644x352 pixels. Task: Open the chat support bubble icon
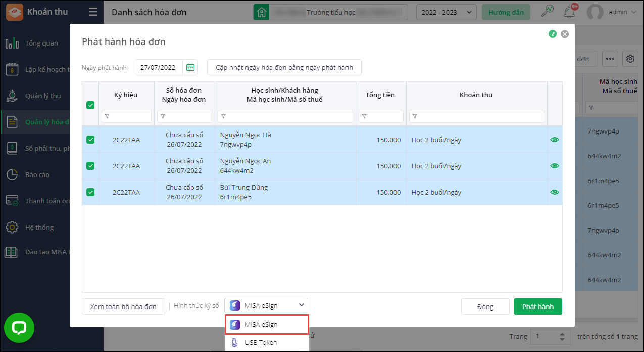pos(19,328)
